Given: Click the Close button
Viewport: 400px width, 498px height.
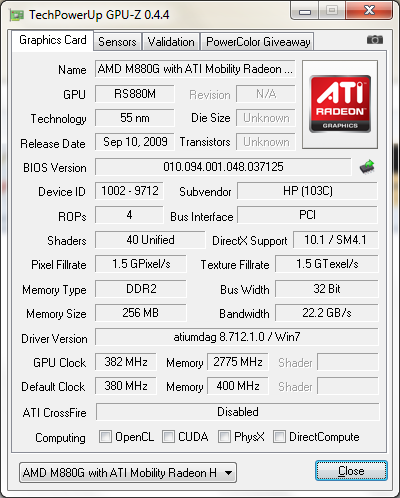Looking at the screenshot, I should (x=351, y=471).
